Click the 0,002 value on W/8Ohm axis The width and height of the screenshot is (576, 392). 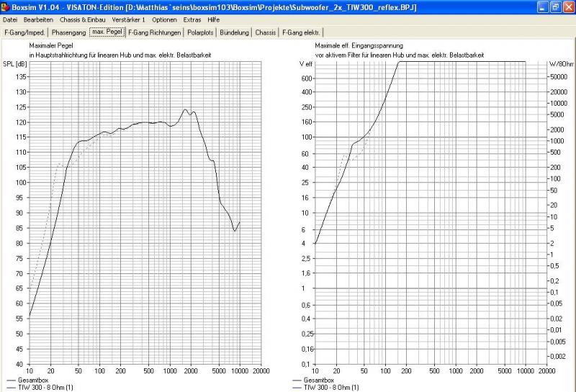click(x=557, y=357)
